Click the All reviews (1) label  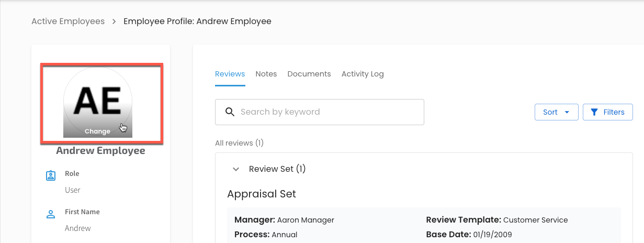coord(239,143)
